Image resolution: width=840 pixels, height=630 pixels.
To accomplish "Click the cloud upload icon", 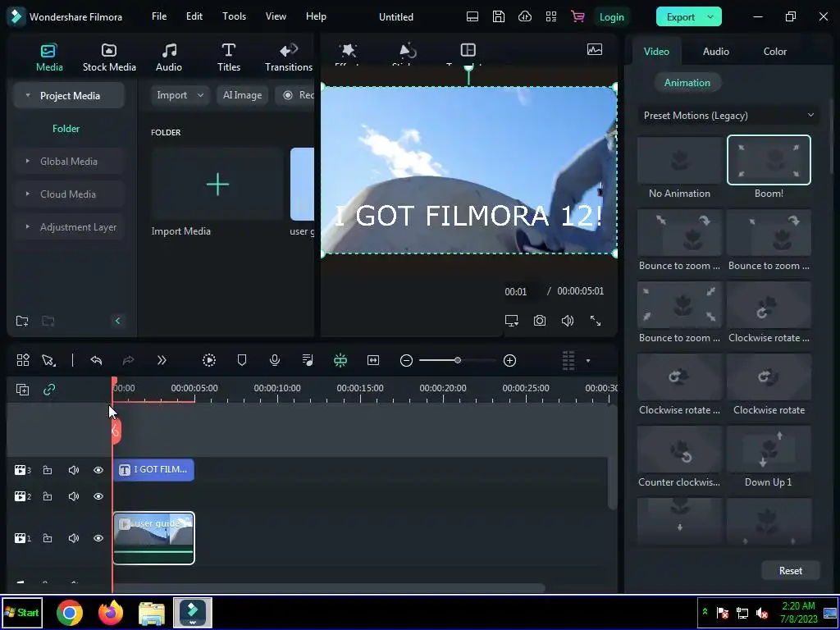I will coord(525,16).
